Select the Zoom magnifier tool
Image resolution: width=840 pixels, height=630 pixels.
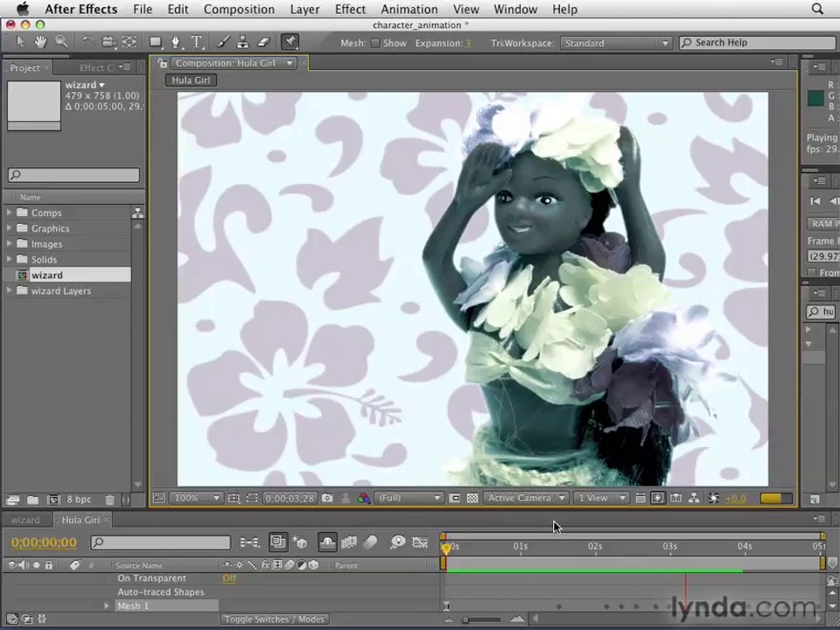(61, 42)
